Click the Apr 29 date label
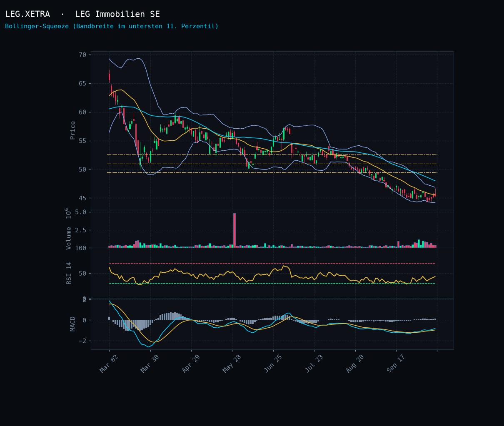 191,364
